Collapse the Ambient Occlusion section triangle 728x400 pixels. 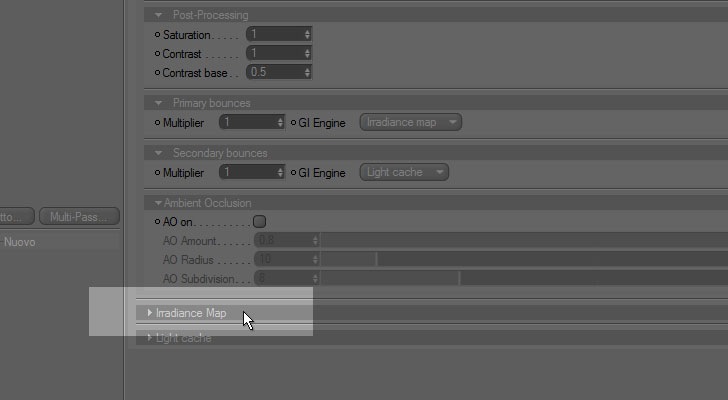click(x=158, y=203)
